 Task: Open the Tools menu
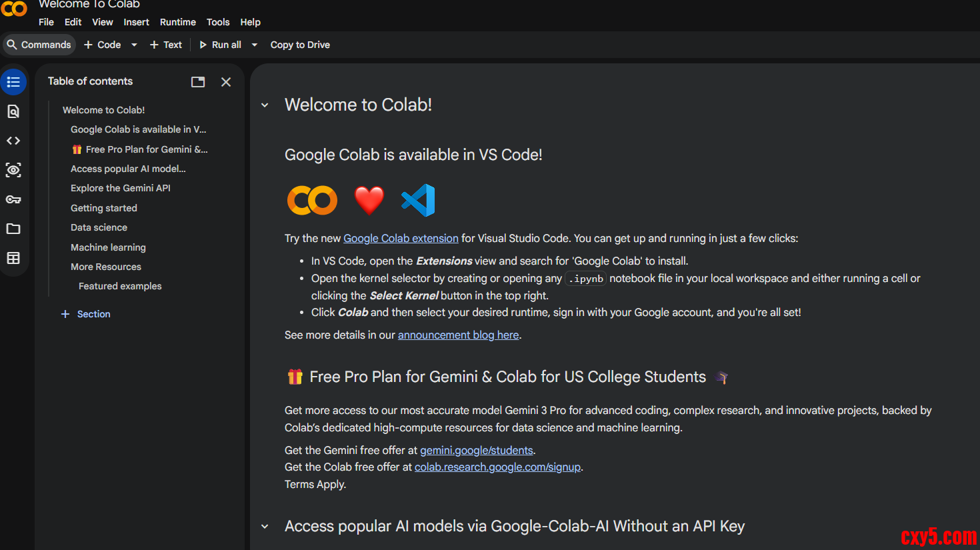tap(218, 22)
